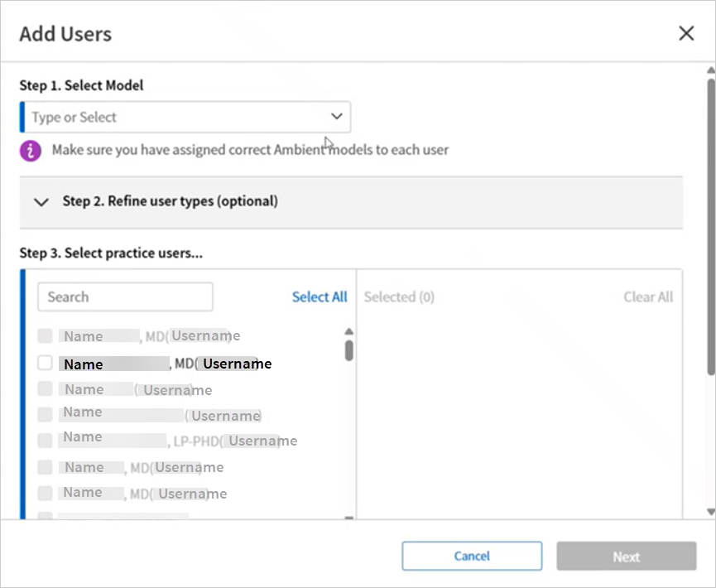716x588 pixels.
Task: Click the user list scroll-down arrow
Action: click(348, 518)
